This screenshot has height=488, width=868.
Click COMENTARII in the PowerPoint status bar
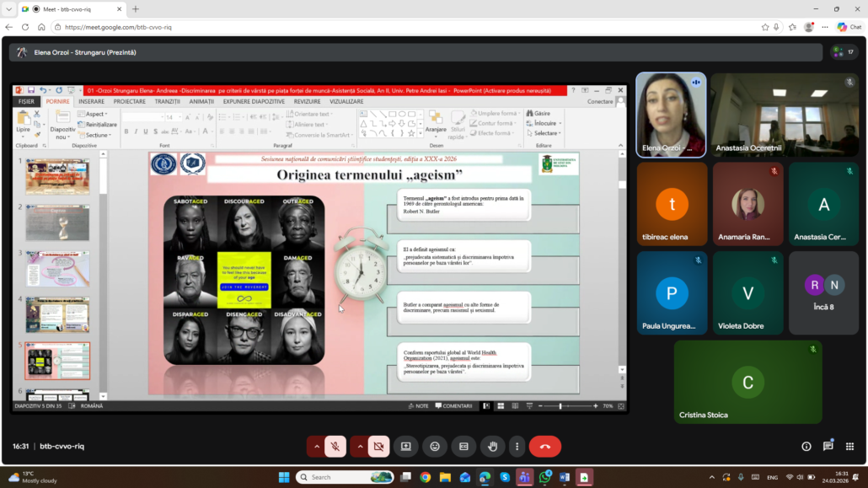click(x=454, y=406)
